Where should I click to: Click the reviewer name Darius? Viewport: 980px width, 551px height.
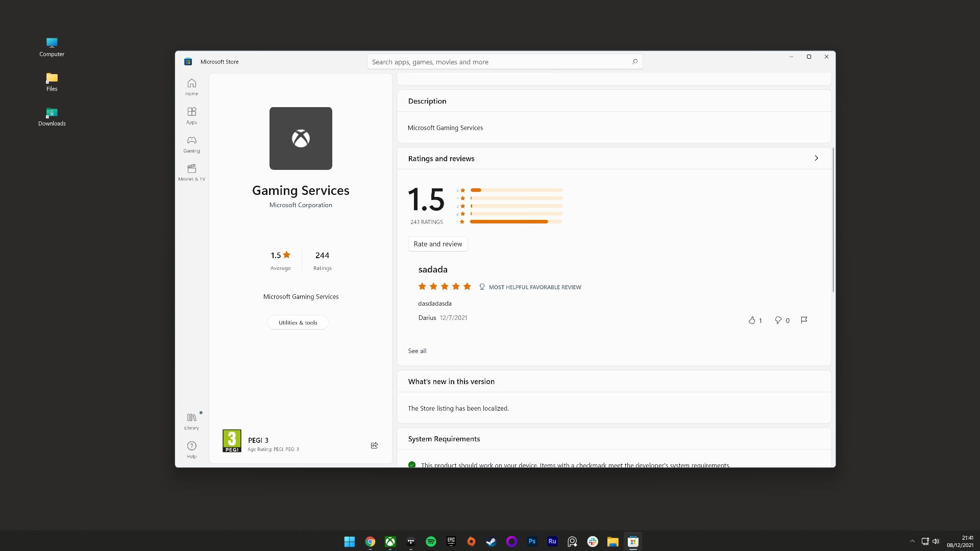pos(427,318)
